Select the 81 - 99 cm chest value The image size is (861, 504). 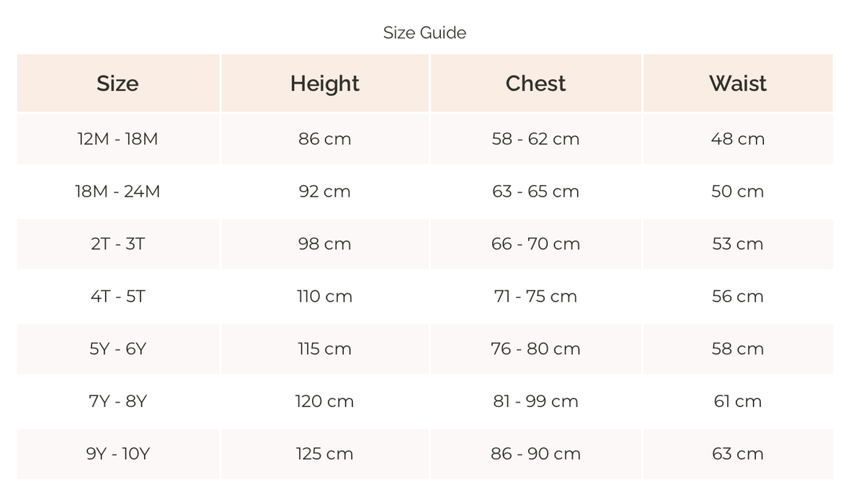click(x=535, y=402)
